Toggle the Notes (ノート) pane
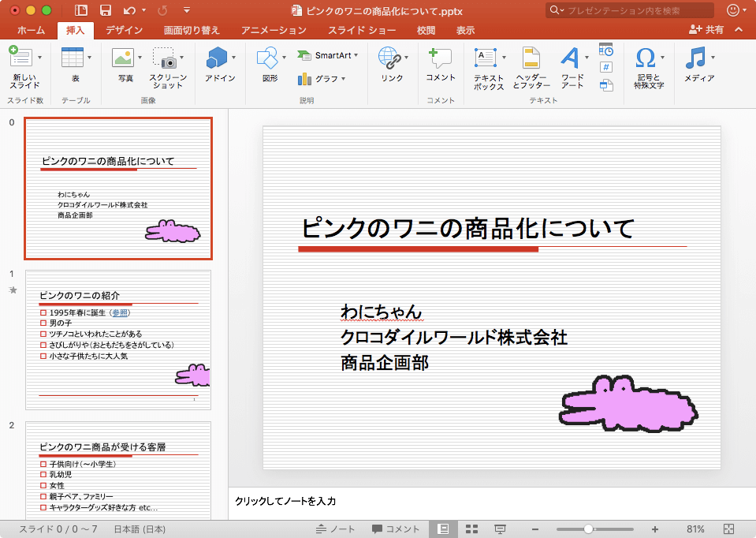 [336, 529]
